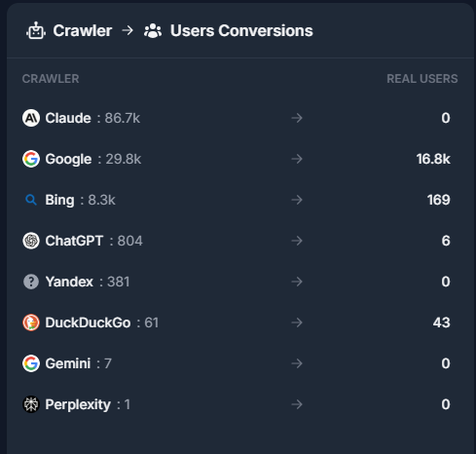Click the Google crawler logo icon
The width and height of the screenshot is (476, 454).
[x=31, y=159]
